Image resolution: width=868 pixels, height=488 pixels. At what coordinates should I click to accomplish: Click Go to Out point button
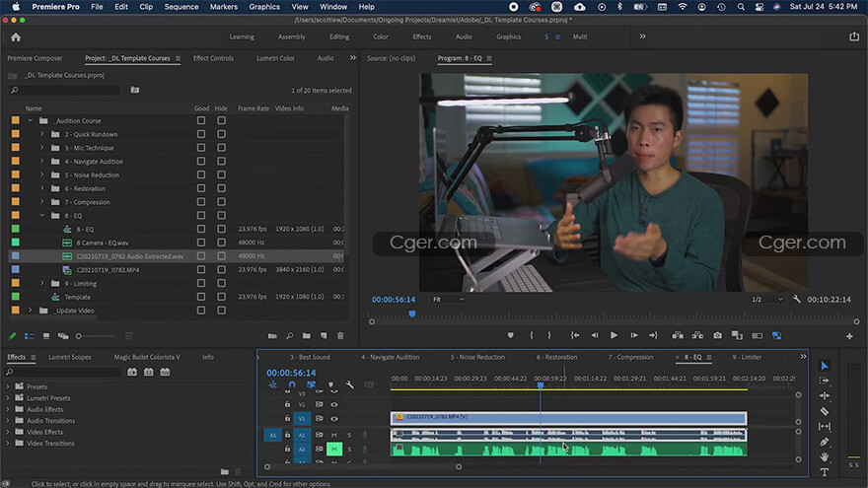pos(653,335)
